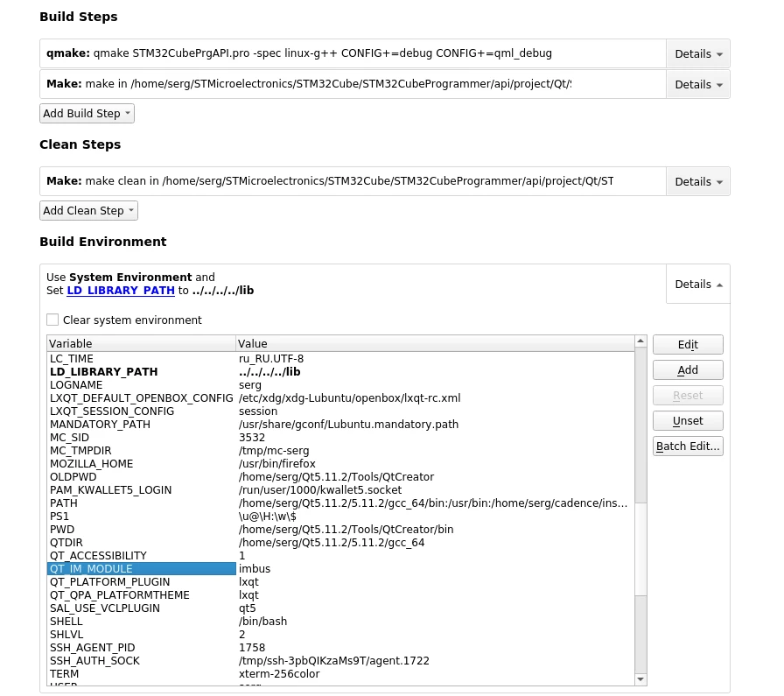The width and height of the screenshot is (784, 696).
Task: Click the Unset variable button
Action: (x=688, y=420)
